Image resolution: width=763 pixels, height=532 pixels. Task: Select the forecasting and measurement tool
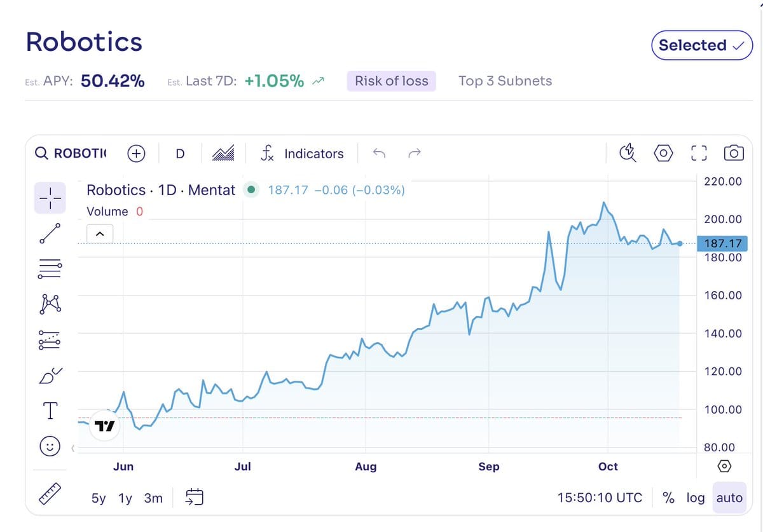point(50,340)
